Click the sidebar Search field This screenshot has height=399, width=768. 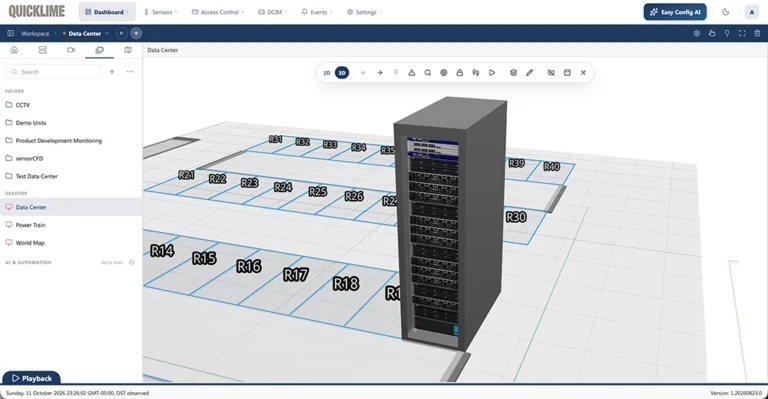pos(53,72)
